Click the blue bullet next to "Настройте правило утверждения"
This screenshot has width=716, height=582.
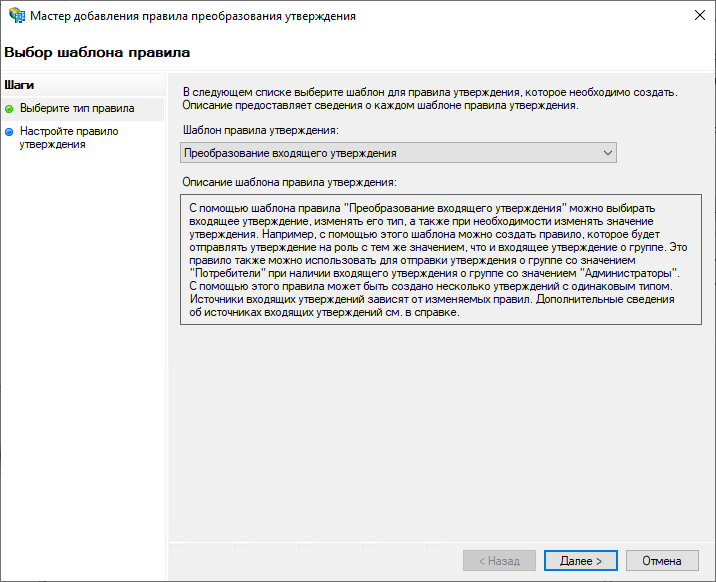pyautogui.click(x=9, y=131)
